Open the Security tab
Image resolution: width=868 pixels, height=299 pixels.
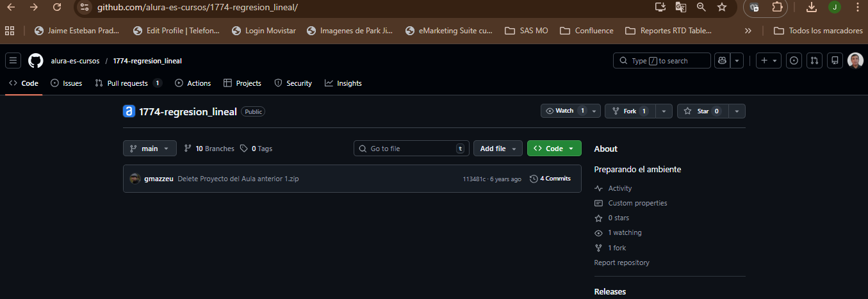(x=293, y=83)
